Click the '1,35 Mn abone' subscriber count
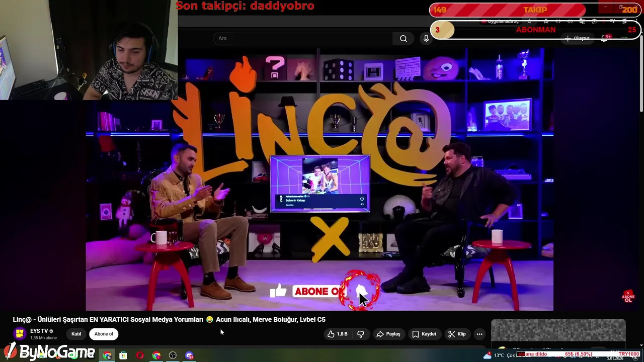Image resolution: width=644 pixels, height=362 pixels. point(43,338)
